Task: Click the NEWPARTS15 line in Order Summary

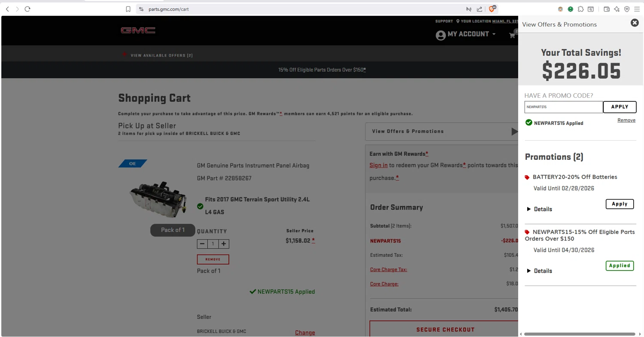Action: [x=385, y=241]
